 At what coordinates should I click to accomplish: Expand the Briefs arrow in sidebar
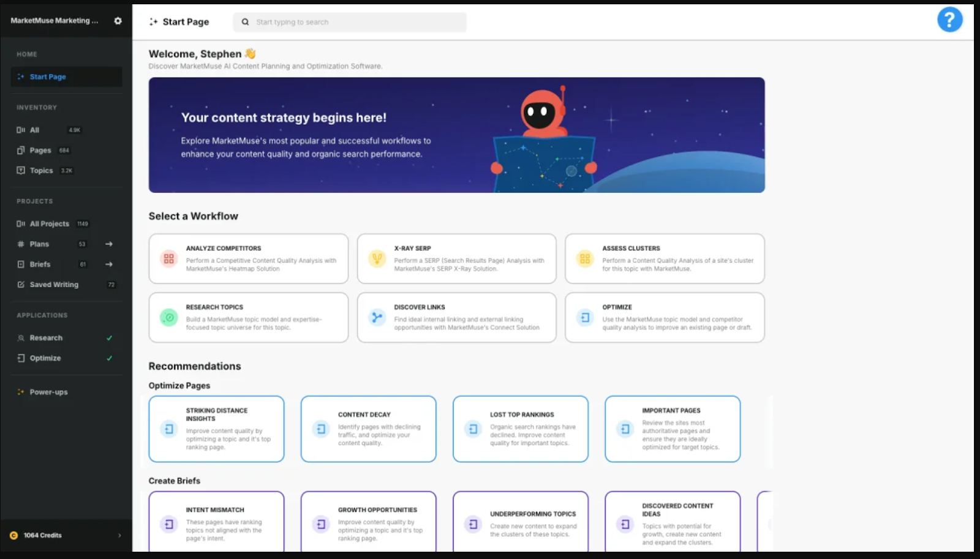108,264
